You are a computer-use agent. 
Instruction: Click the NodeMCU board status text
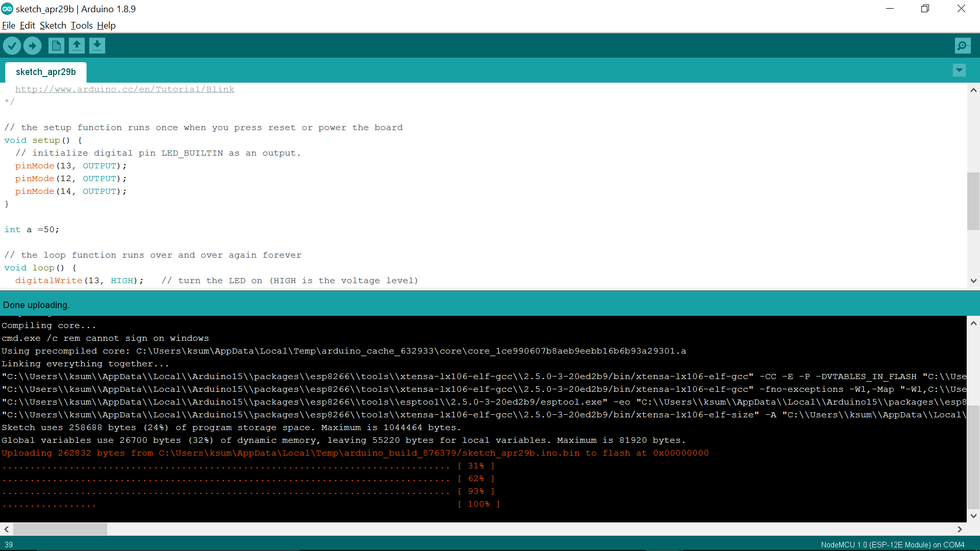pos(892,545)
